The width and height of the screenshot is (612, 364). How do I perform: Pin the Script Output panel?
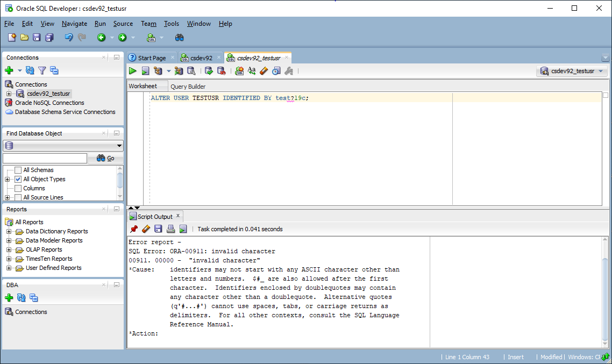[134, 229]
